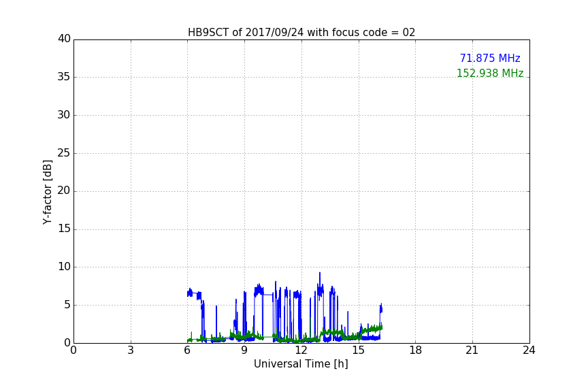Click x-axis tick label 9
The height and width of the screenshot is (392, 588).
(x=244, y=350)
